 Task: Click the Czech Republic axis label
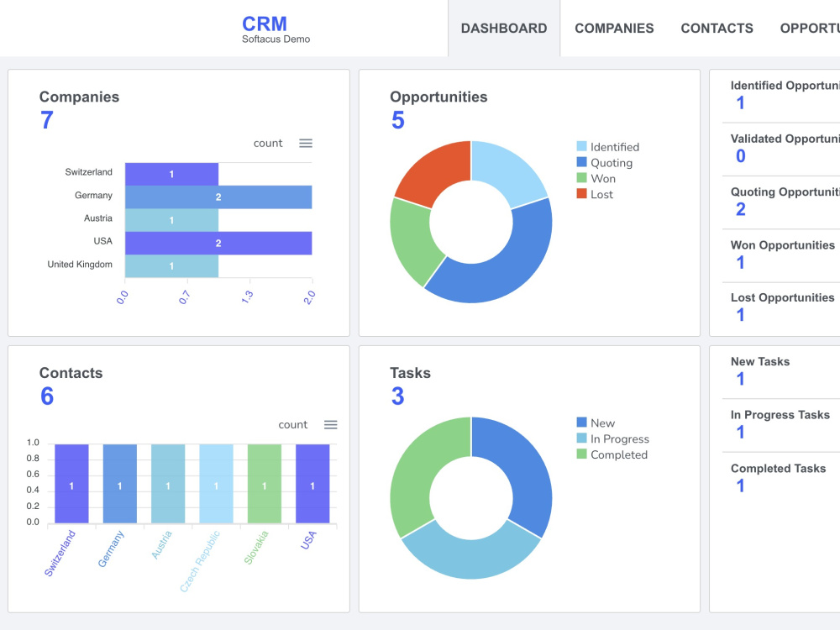(x=200, y=561)
